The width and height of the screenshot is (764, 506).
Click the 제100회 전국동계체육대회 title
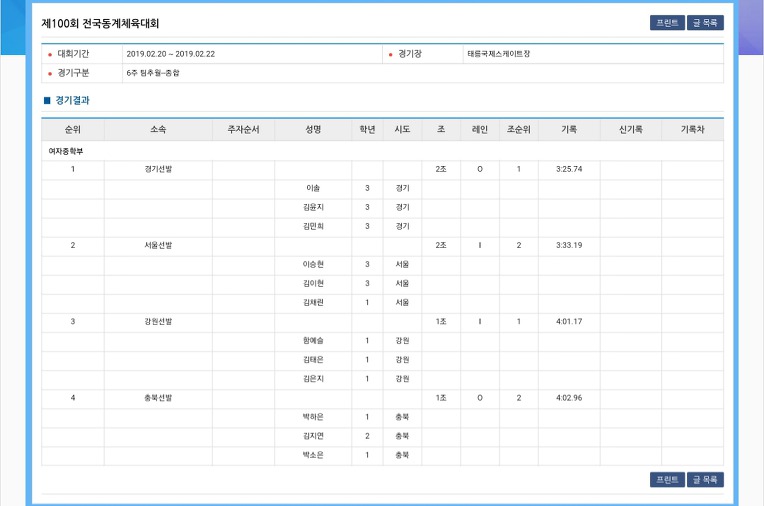click(x=100, y=23)
